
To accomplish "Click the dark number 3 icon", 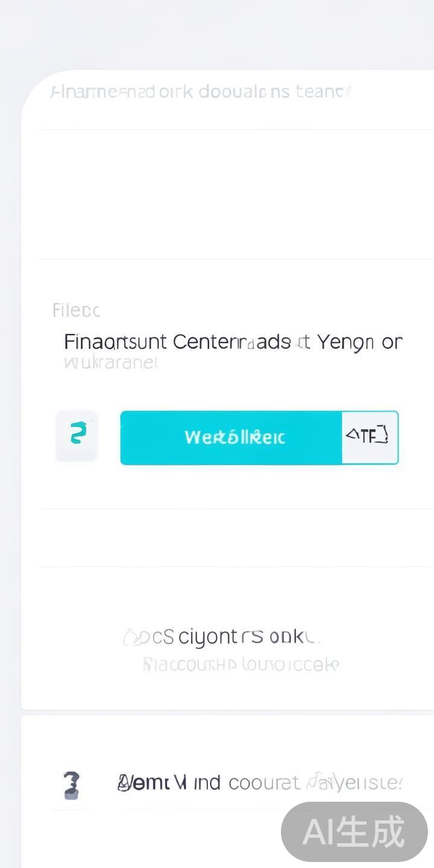I will [71, 785].
